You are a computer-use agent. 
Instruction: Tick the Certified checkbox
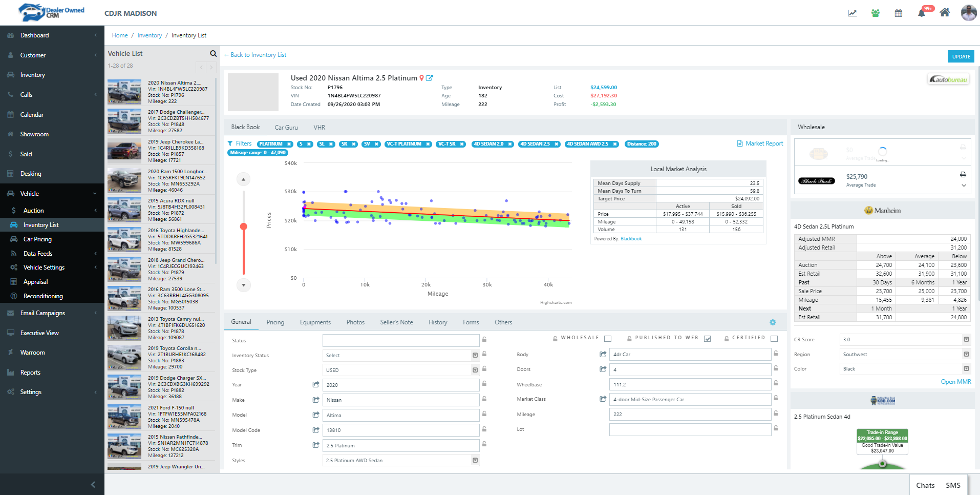774,339
